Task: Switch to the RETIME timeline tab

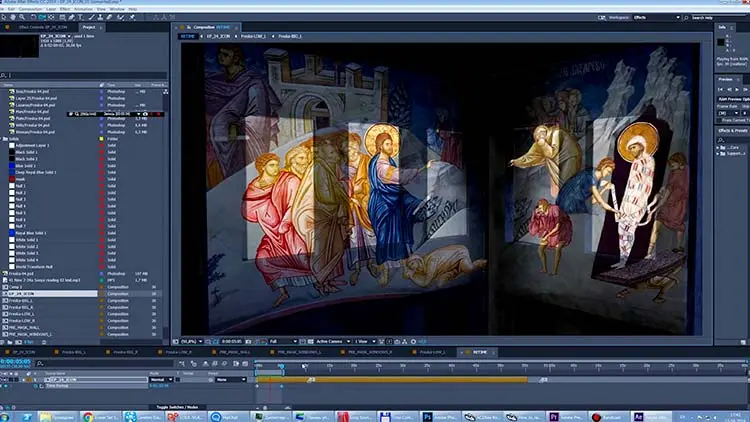Action: tap(479, 352)
